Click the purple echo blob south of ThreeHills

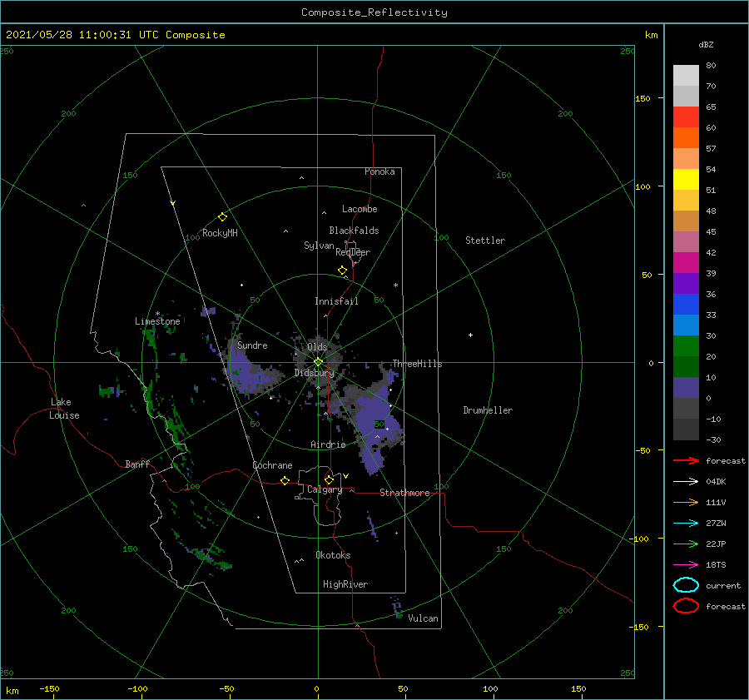375,425
